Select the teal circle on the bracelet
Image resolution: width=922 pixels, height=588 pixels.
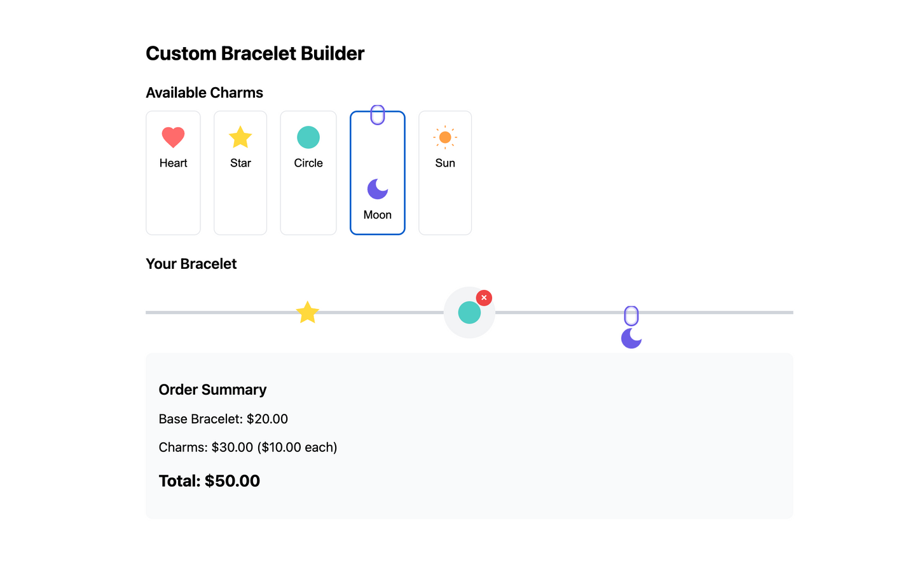pyautogui.click(x=469, y=312)
